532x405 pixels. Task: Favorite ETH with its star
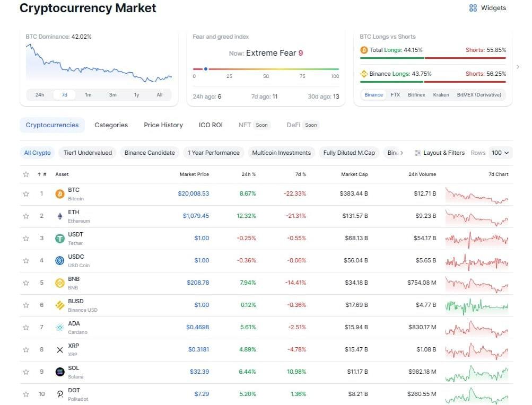(x=26, y=216)
